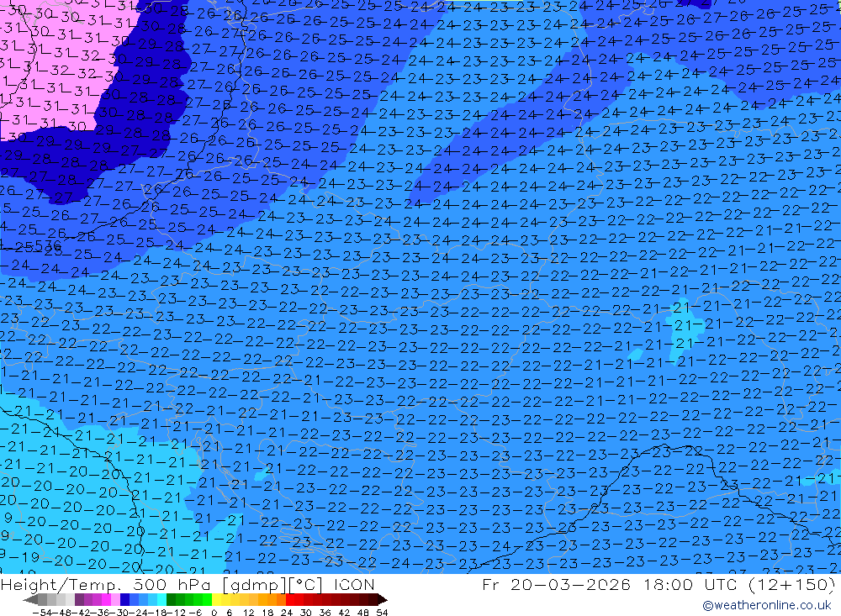Open the weatheronline.co.uk copyright link
The height and width of the screenshot is (616, 841).
tap(767, 605)
